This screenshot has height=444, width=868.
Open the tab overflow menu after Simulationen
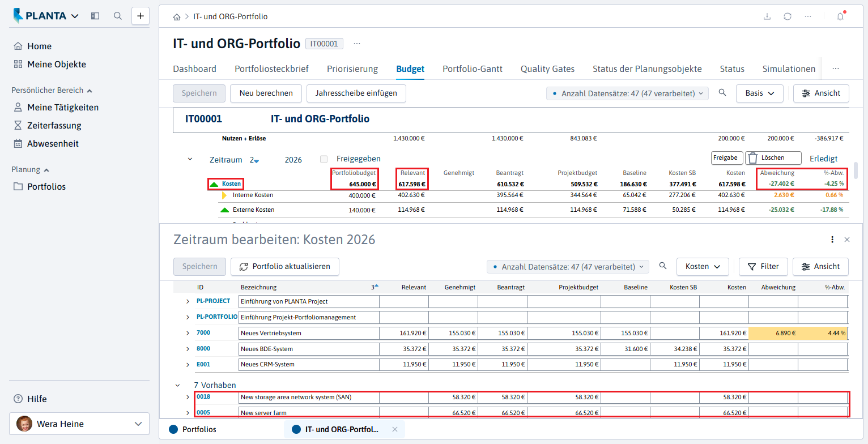coord(836,69)
